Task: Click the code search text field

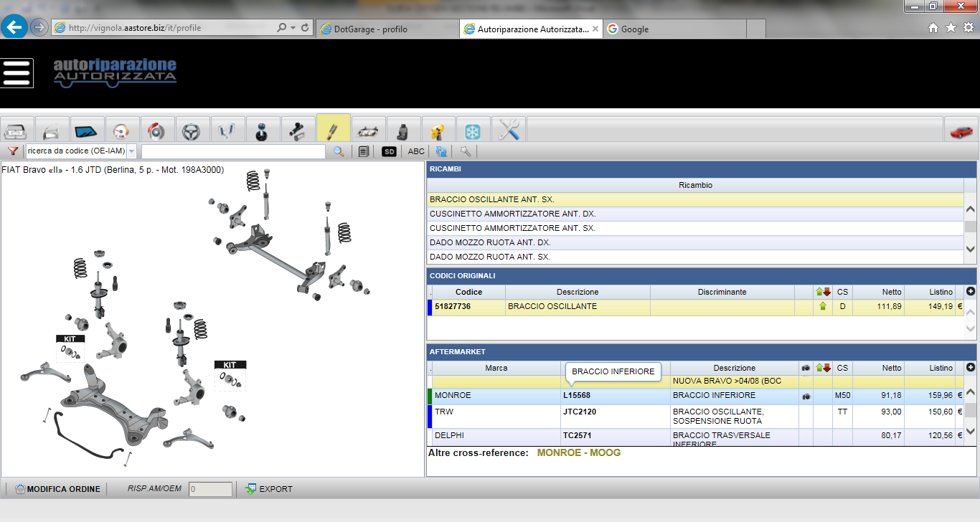Action: point(234,151)
